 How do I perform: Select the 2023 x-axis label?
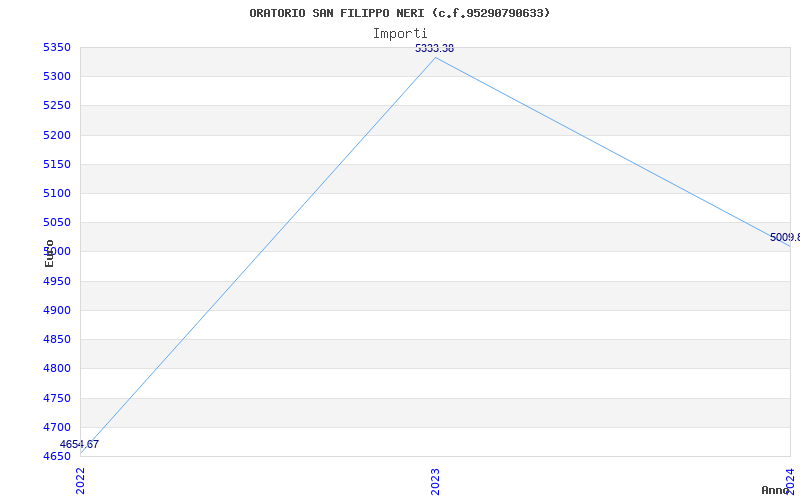pyautogui.click(x=435, y=481)
